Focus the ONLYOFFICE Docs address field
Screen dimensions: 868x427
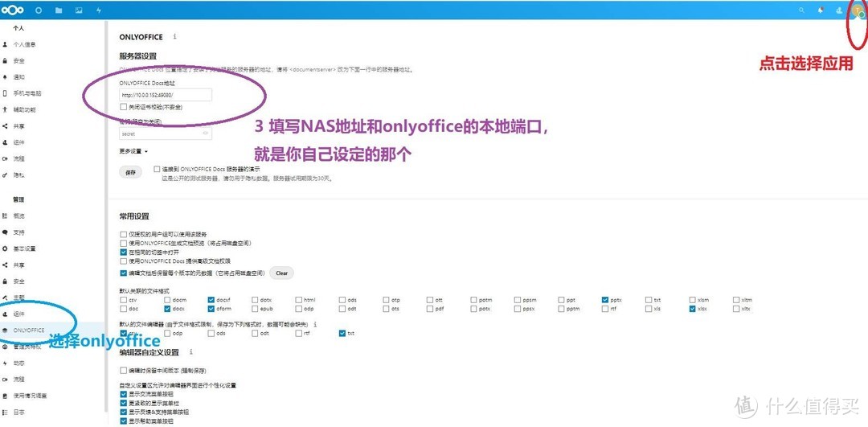[166, 95]
